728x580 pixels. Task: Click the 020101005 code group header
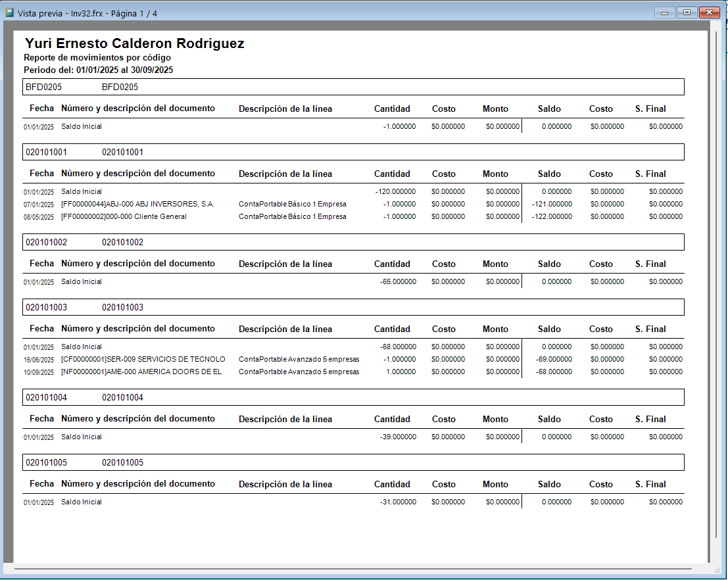[353, 462]
